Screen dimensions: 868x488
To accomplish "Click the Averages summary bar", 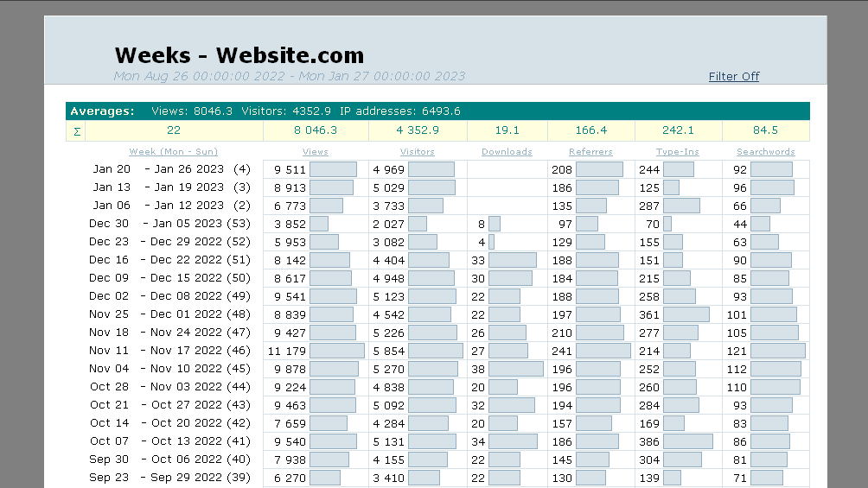I will [x=437, y=111].
